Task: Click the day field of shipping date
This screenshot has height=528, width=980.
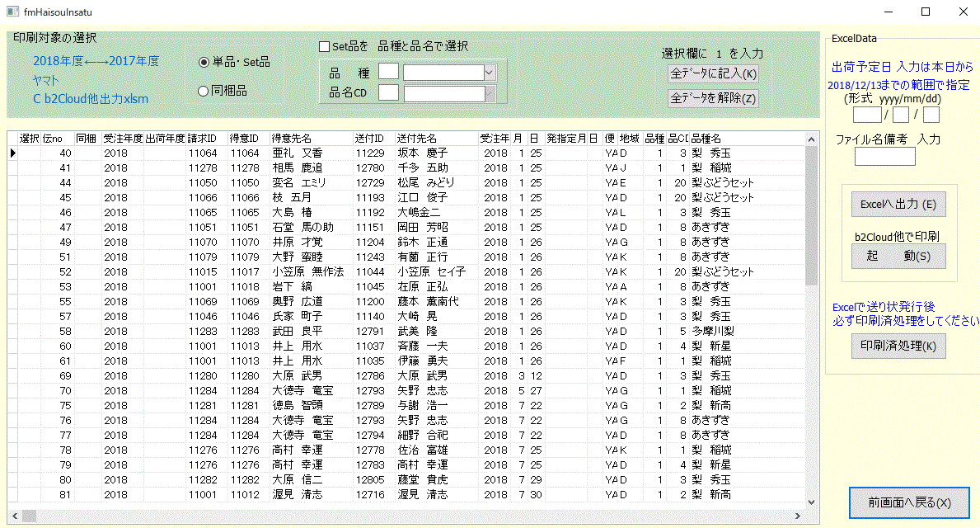Action: point(931,115)
